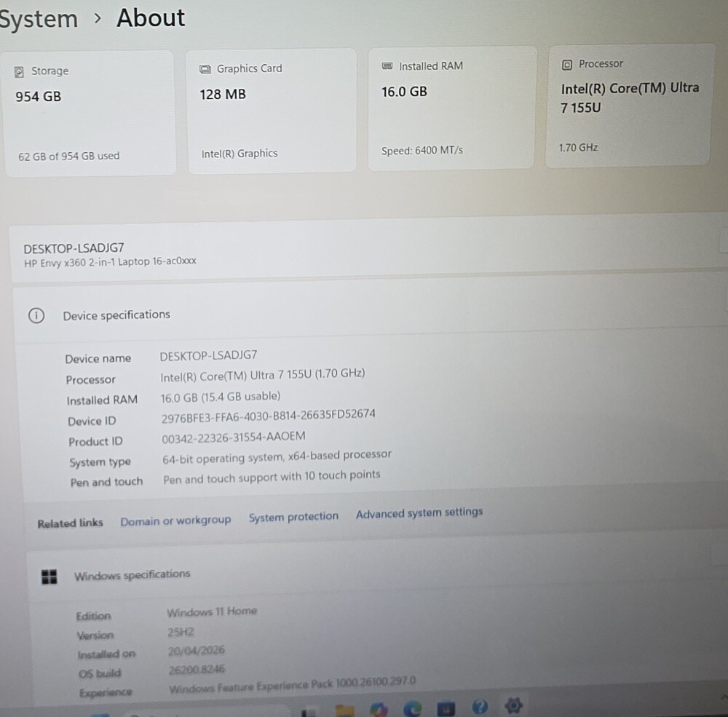This screenshot has width=728, height=717.
Task: Click 'Windows Feature Experience Pack' value
Action: click(293, 684)
